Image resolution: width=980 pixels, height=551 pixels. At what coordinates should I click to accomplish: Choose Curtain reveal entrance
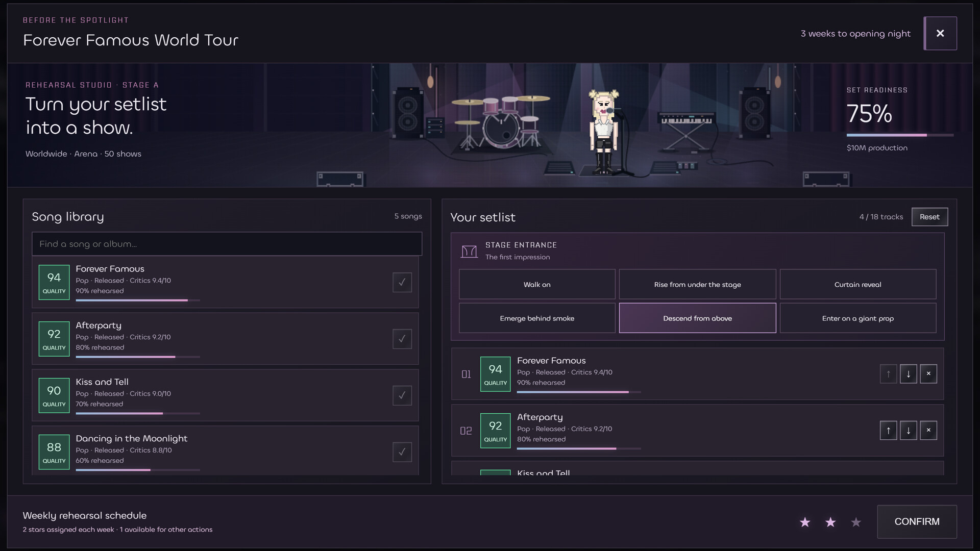point(858,284)
